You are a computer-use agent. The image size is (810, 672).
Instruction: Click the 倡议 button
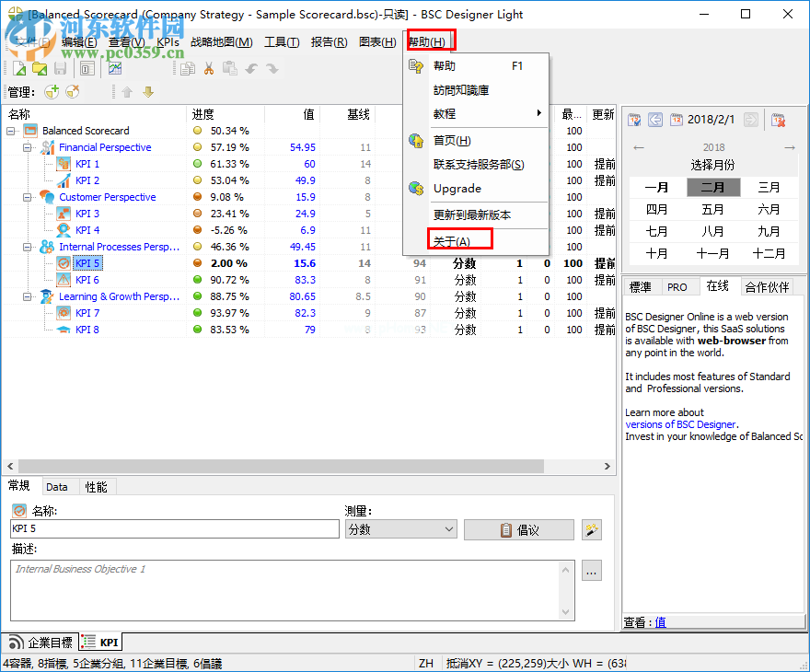[518, 529]
